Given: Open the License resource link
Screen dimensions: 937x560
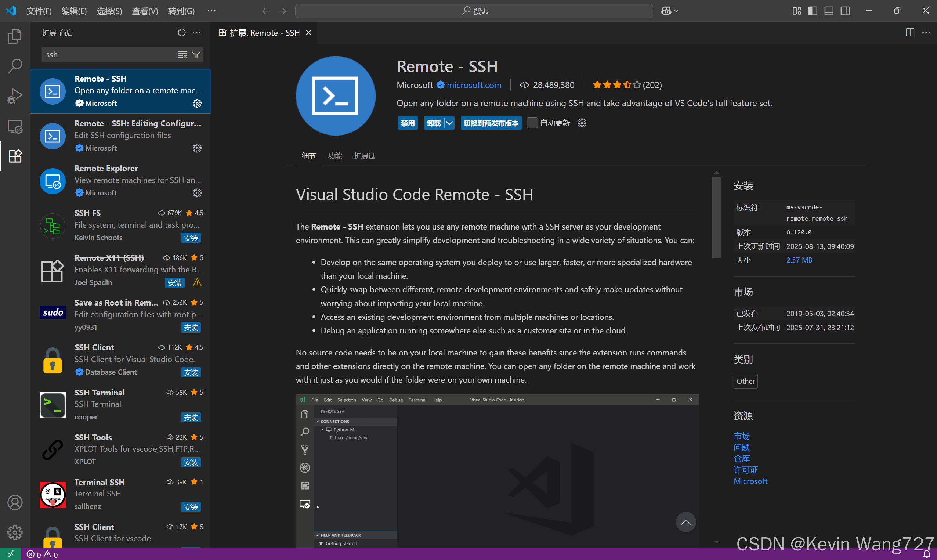Looking at the screenshot, I should [745, 470].
